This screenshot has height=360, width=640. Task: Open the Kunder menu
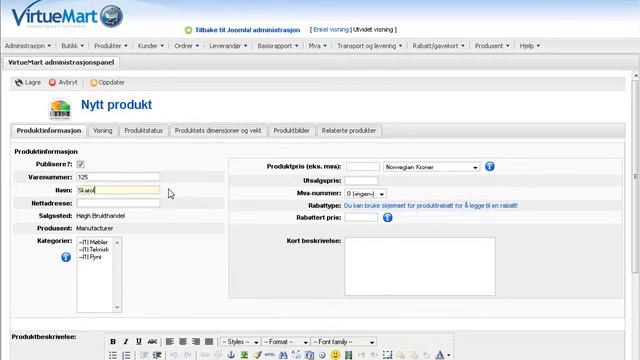coord(151,46)
